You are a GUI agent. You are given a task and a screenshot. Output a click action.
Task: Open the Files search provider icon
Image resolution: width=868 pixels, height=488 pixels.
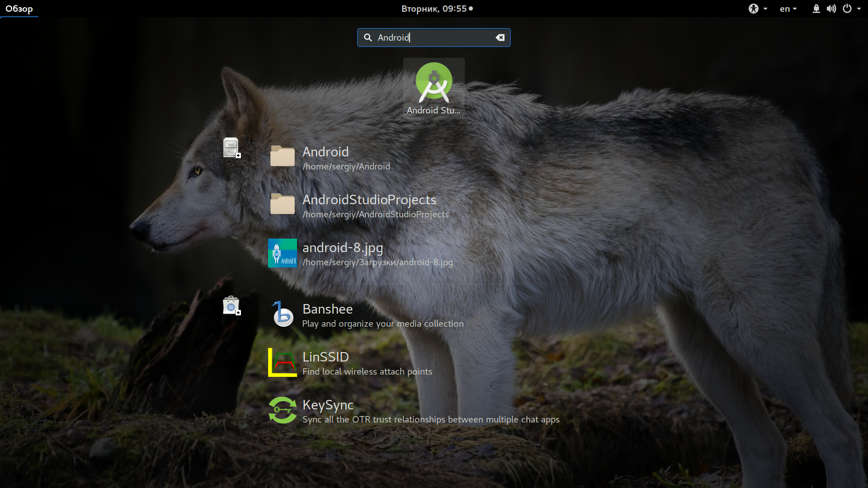pos(231,148)
